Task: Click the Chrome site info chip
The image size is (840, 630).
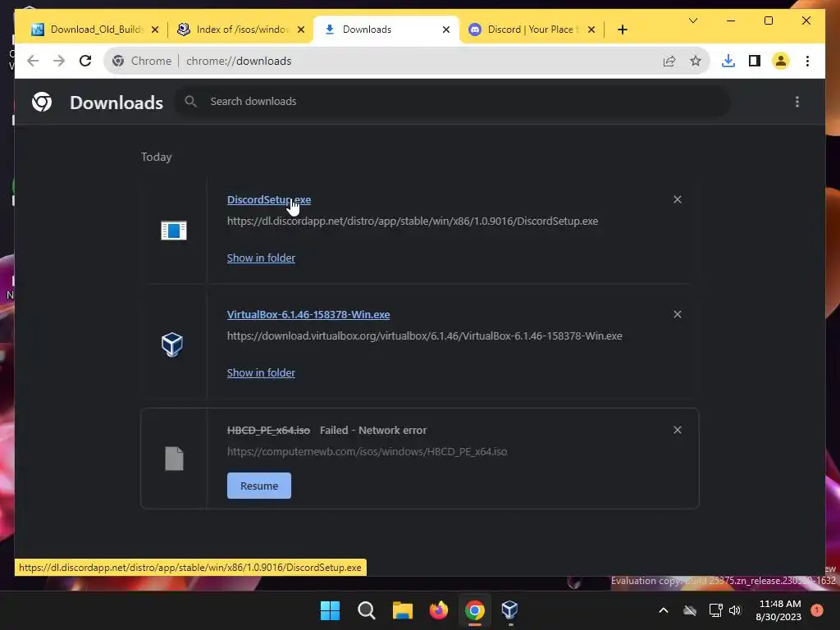Action: [x=142, y=61]
